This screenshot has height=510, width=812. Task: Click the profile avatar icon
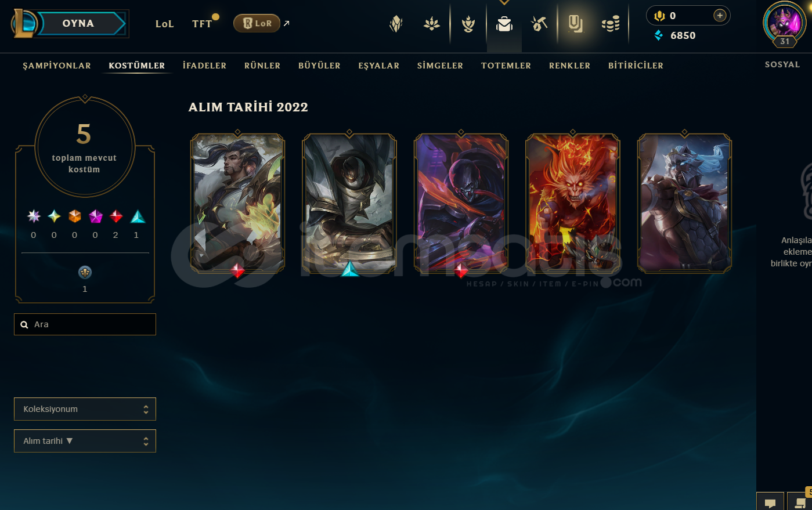(x=784, y=23)
